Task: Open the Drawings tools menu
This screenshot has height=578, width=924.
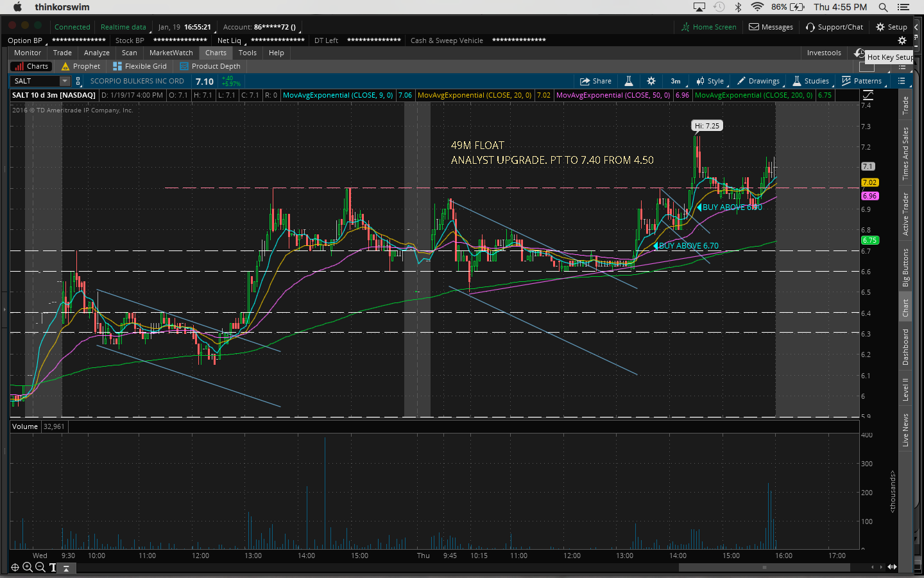Action: pos(758,81)
